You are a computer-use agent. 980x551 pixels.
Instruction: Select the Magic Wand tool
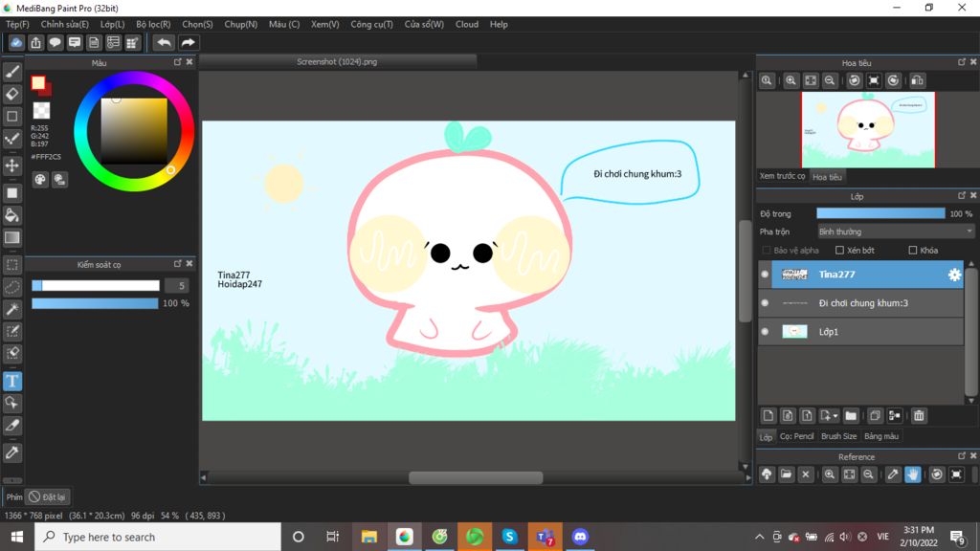coord(11,309)
